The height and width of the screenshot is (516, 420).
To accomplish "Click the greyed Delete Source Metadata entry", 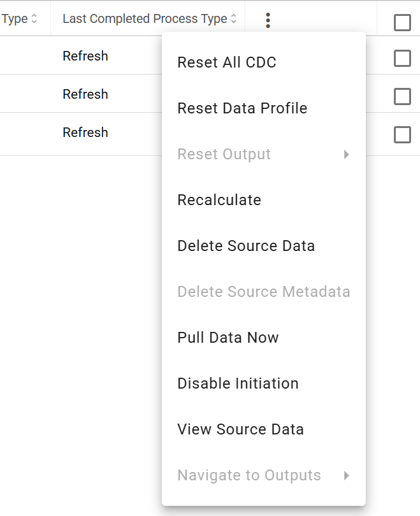I will (264, 292).
